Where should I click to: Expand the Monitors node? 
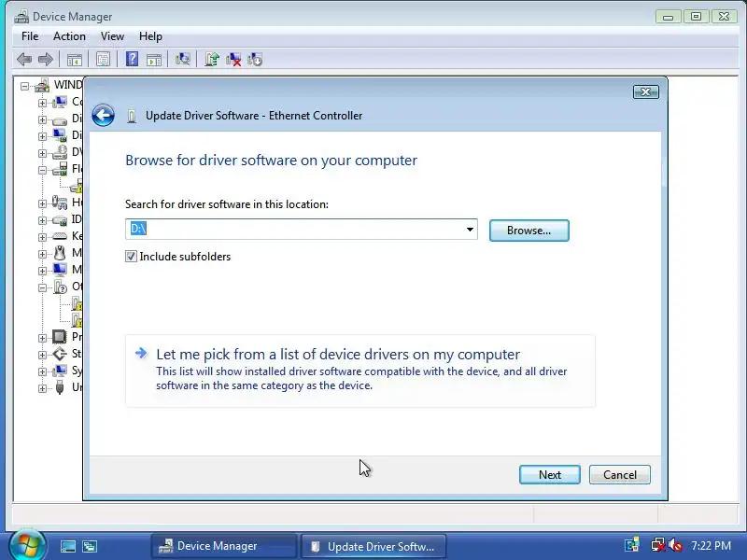point(42,271)
